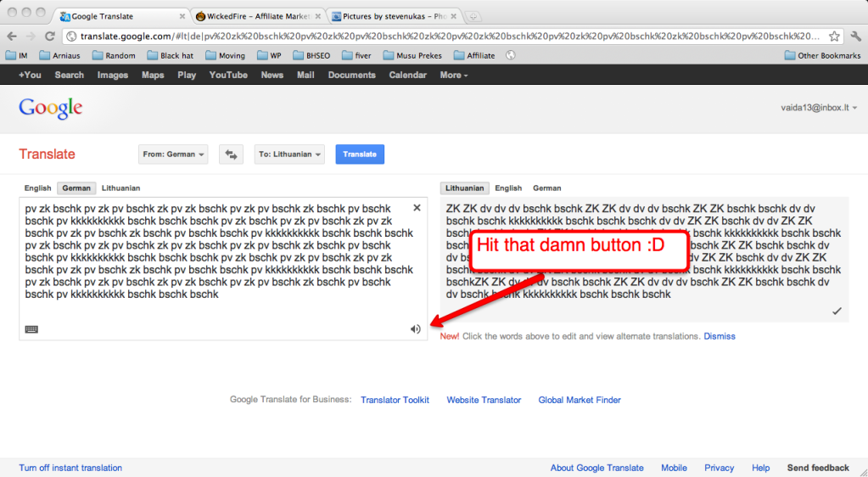Open the BHSEO bookmarks folder
This screenshot has height=477, width=868.
pyautogui.click(x=311, y=55)
